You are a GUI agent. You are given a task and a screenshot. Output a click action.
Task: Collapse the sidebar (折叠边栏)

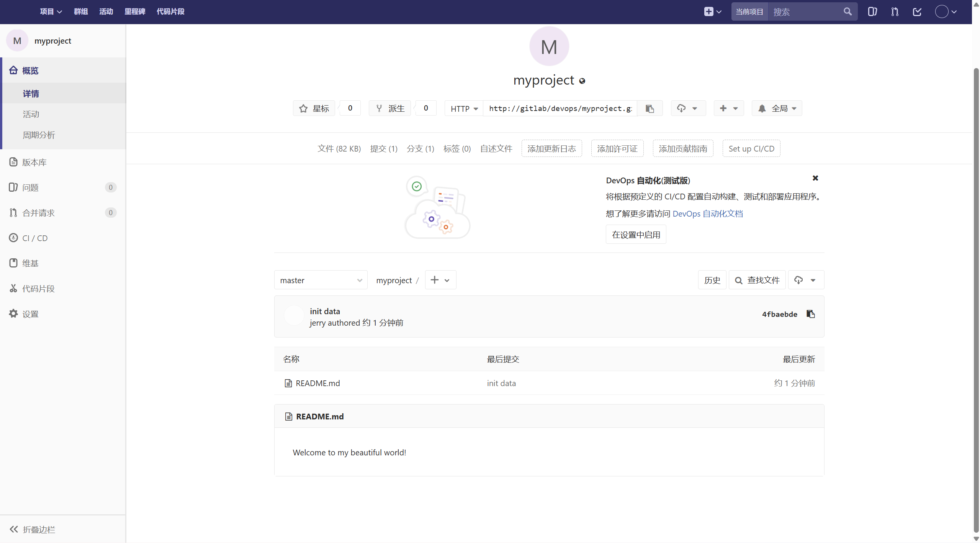(x=63, y=529)
